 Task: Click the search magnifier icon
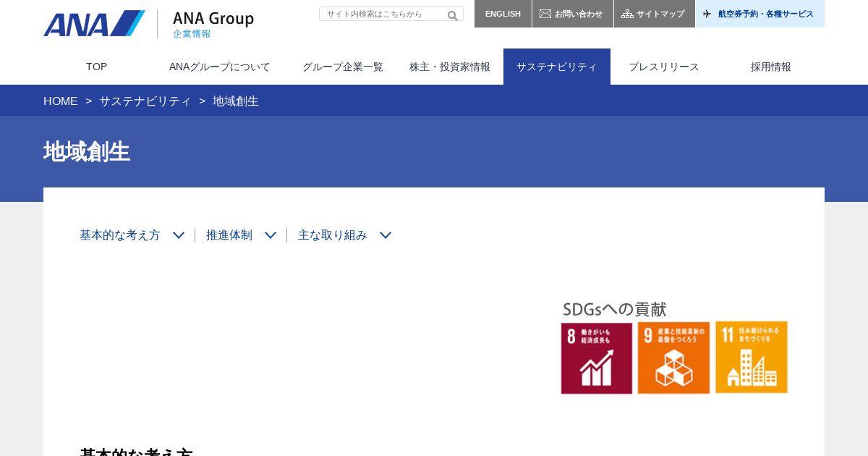click(453, 15)
